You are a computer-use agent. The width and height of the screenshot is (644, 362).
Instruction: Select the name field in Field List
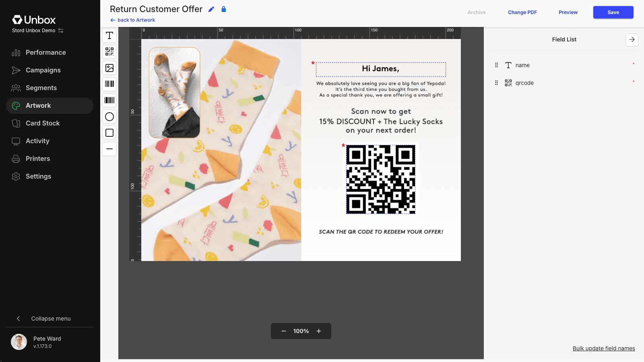point(564,65)
